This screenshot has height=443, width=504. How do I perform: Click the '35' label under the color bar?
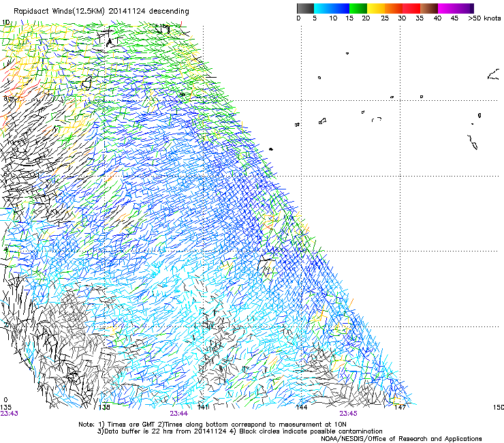click(420, 18)
